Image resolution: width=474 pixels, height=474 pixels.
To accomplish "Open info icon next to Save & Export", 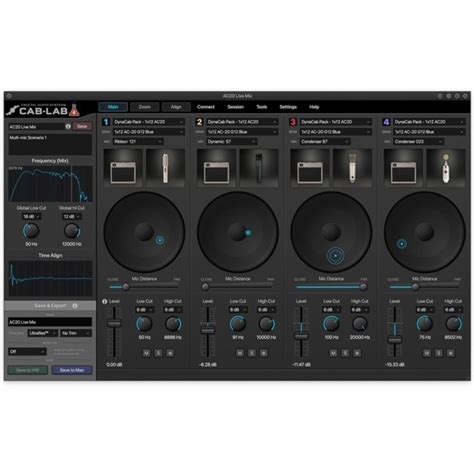I will coord(75,306).
